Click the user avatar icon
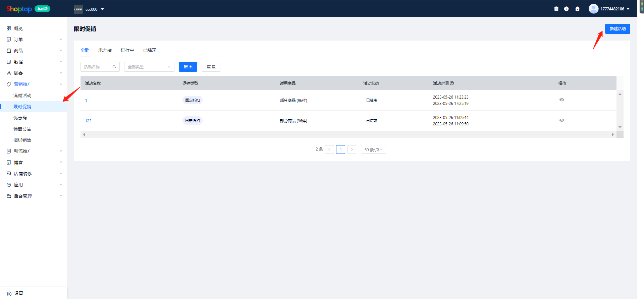 click(x=593, y=9)
